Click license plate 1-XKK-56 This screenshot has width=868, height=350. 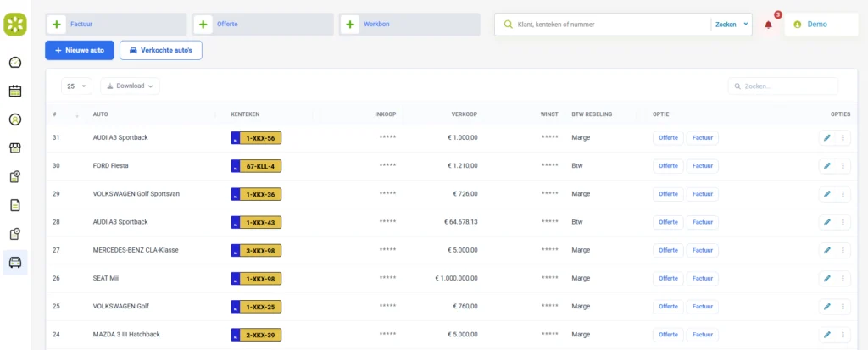tap(256, 138)
